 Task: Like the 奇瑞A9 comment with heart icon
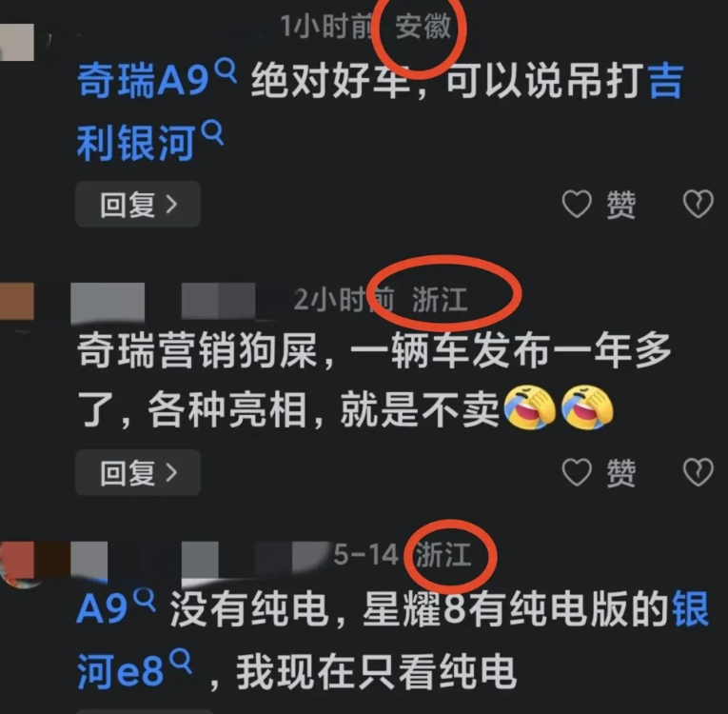pos(577,204)
